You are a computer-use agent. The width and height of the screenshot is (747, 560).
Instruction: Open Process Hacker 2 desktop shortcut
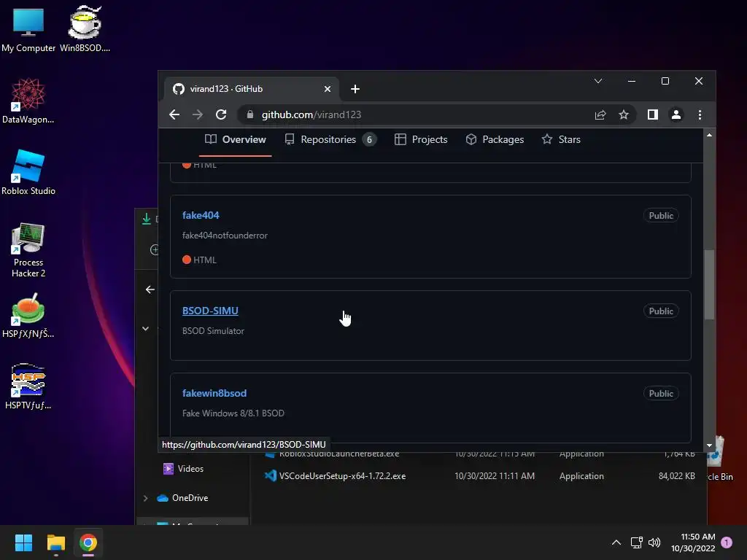tap(28, 250)
